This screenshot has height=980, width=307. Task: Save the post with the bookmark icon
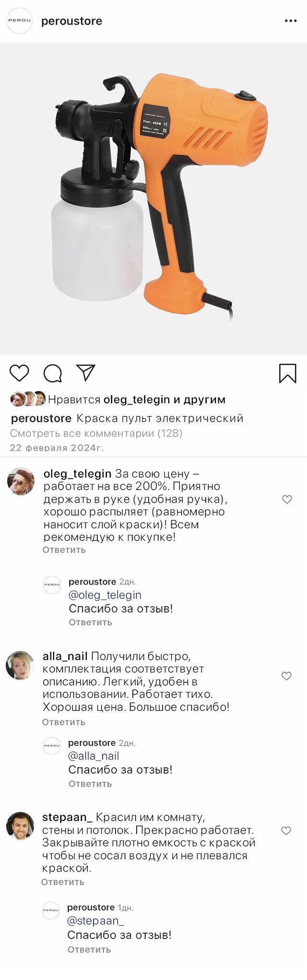(288, 373)
